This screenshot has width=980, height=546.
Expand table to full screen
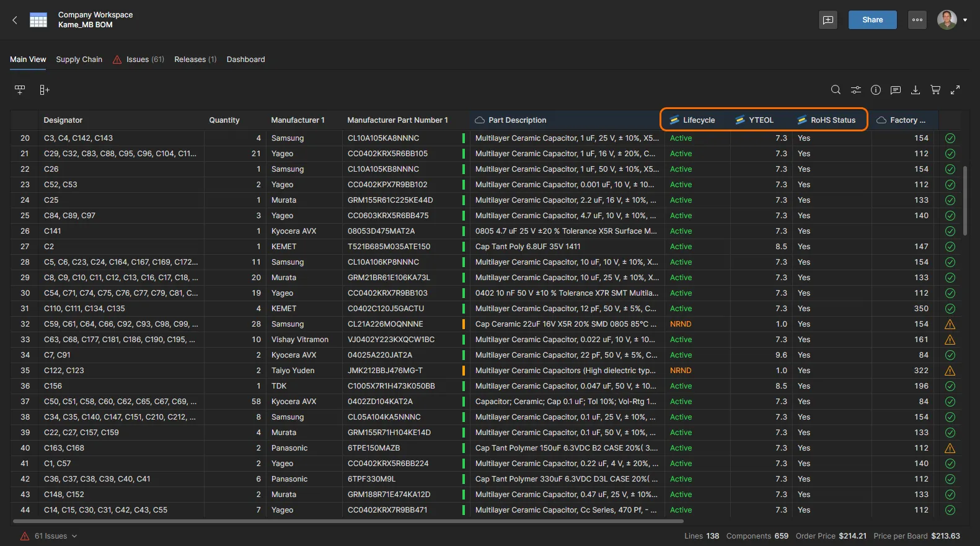955,90
